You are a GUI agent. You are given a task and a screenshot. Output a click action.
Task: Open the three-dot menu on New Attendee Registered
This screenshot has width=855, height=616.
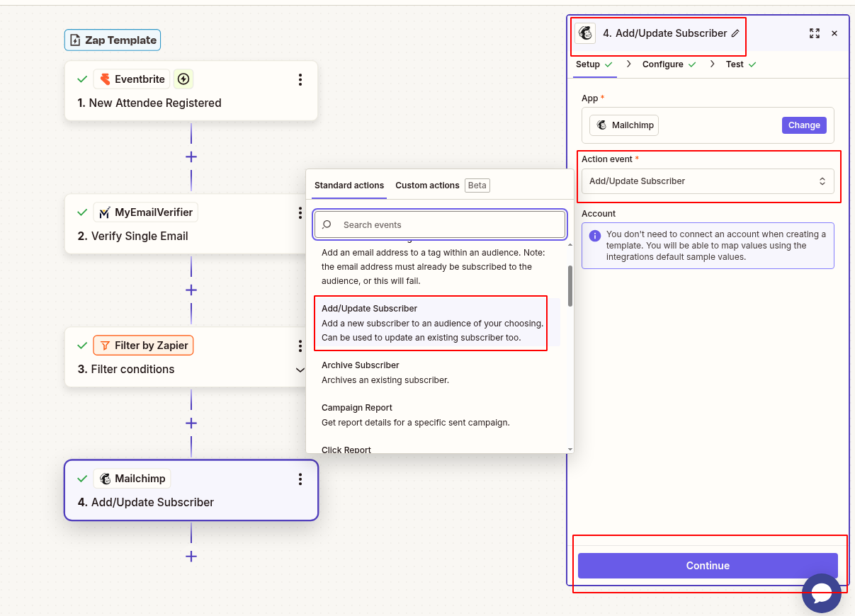point(300,79)
